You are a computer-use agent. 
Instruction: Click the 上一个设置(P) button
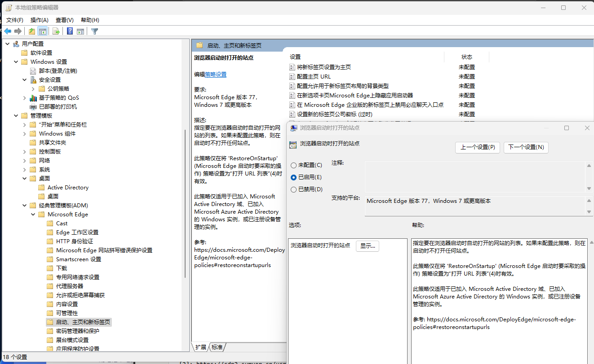click(478, 147)
